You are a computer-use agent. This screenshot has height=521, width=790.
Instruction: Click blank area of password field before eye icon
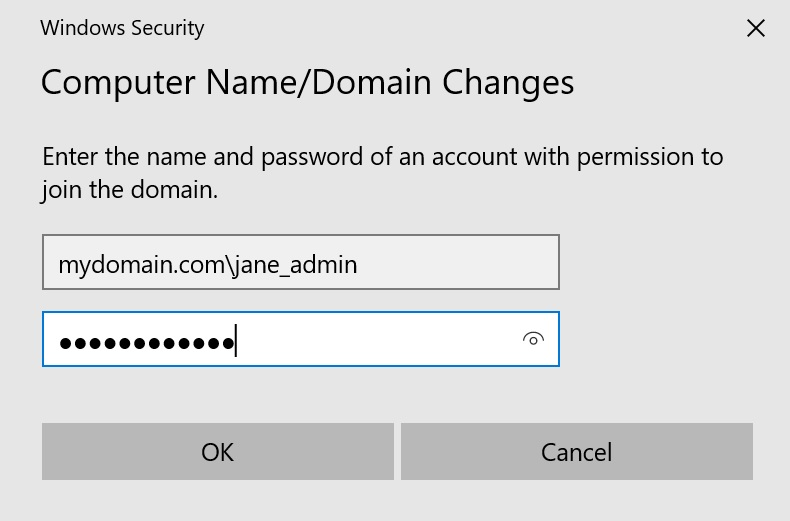click(x=380, y=339)
